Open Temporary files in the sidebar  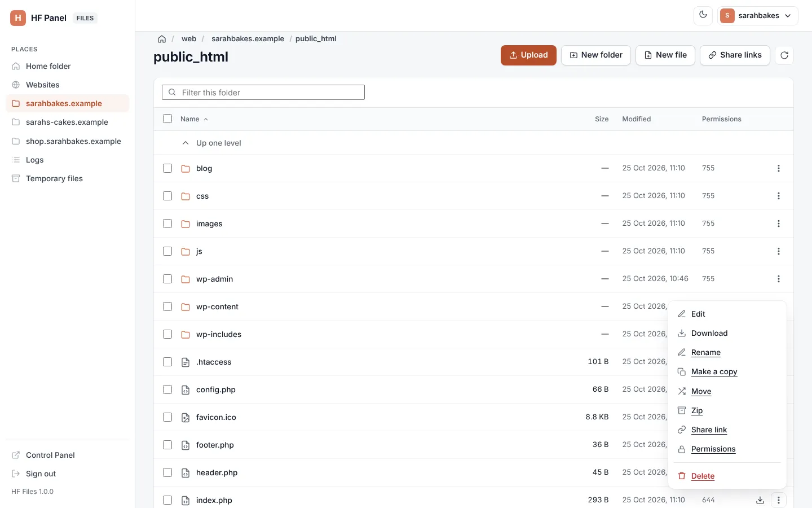pos(67,178)
